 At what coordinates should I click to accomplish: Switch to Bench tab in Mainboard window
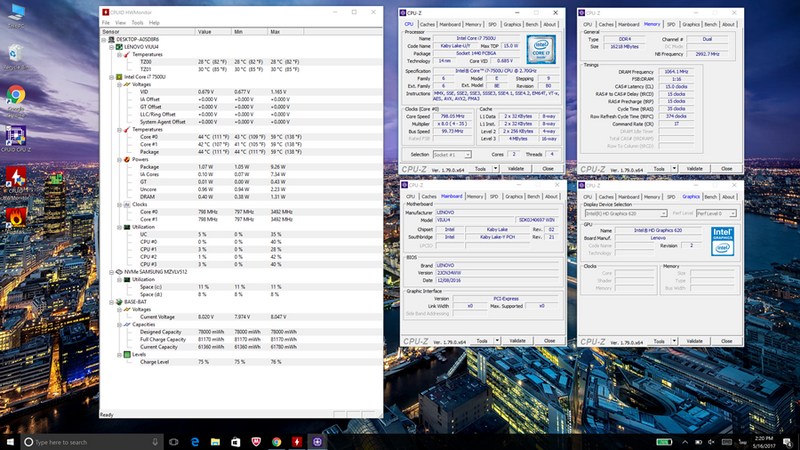click(x=533, y=196)
